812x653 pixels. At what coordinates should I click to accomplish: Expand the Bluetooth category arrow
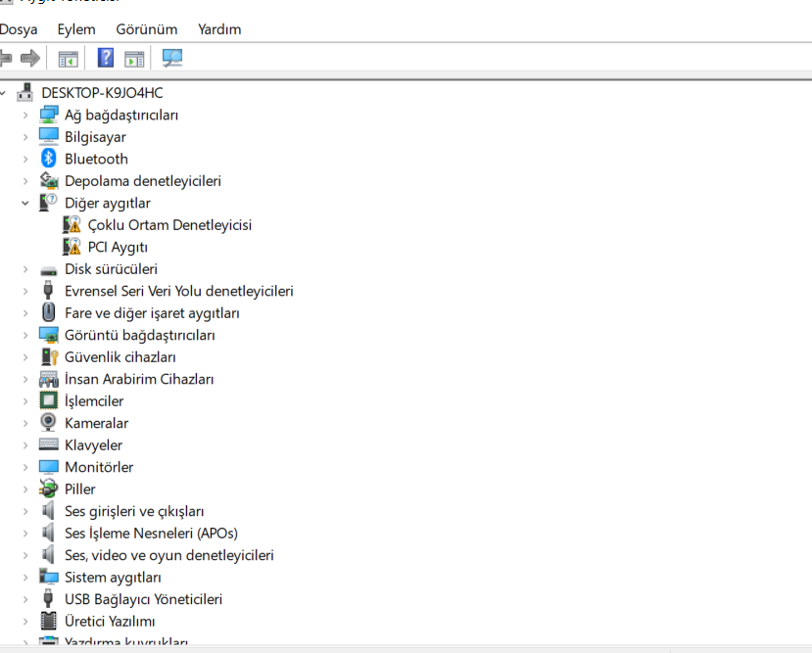coord(25,159)
